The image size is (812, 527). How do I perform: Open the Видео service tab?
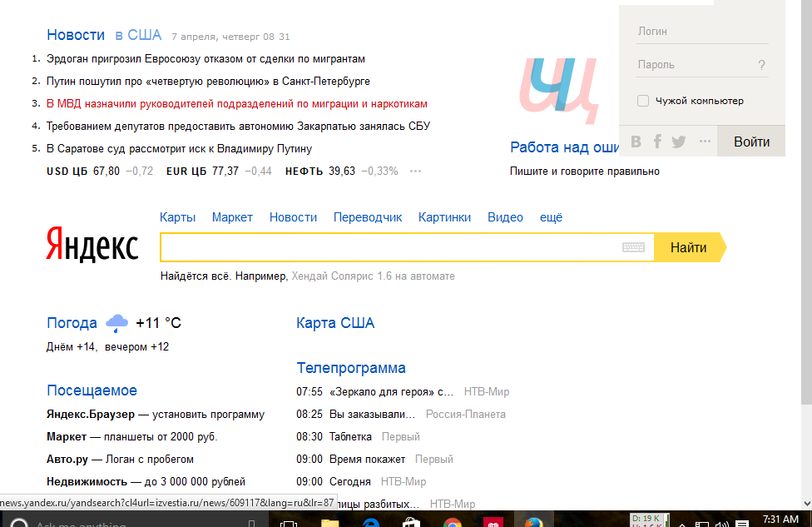506,217
